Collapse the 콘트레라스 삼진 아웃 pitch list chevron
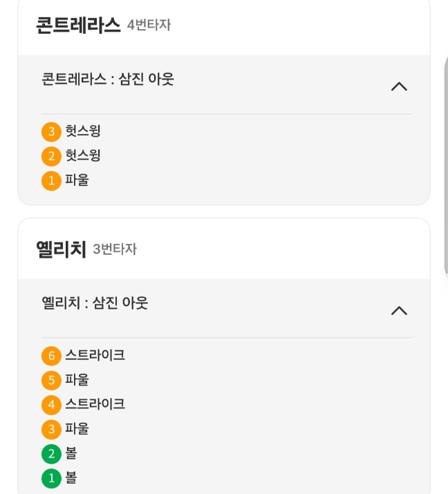This screenshot has width=448, height=494. pyautogui.click(x=399, y=87)
